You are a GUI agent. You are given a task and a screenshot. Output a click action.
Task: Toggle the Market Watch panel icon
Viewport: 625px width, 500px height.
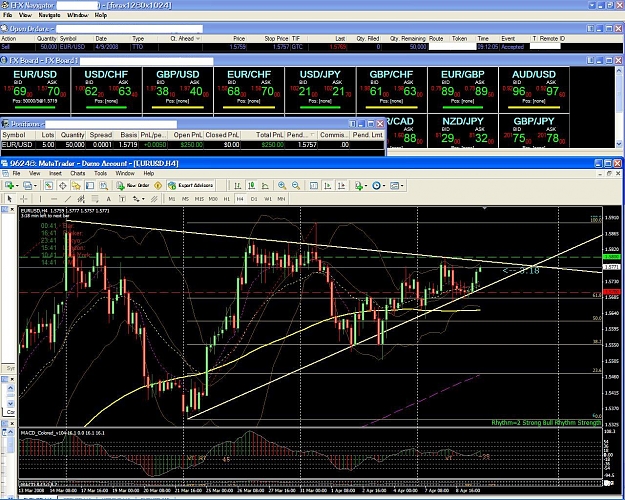49,185
